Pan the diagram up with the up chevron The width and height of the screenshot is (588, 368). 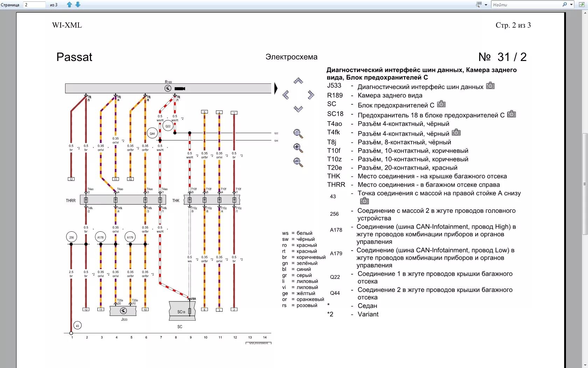298,81
